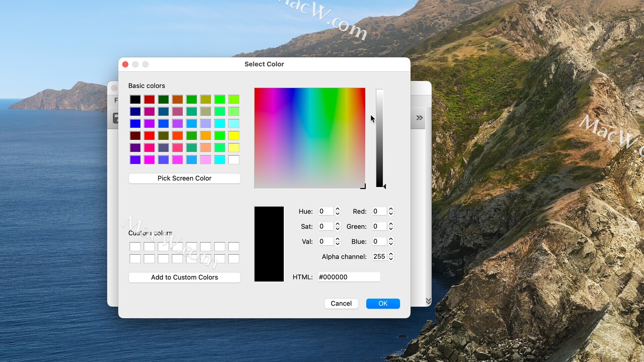Click the Alpha channel value field
This screenshot has width=644, height=362.
tap(379, 256)
